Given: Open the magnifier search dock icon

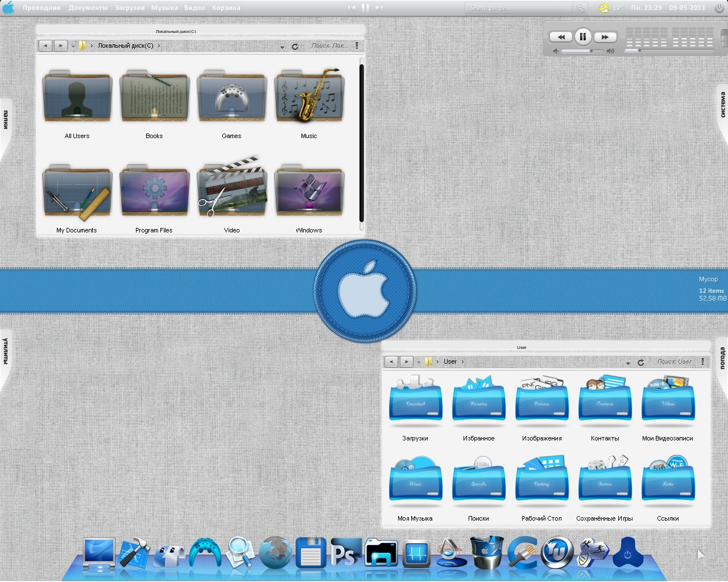Looking at the screenshot, I should point(240,553).
